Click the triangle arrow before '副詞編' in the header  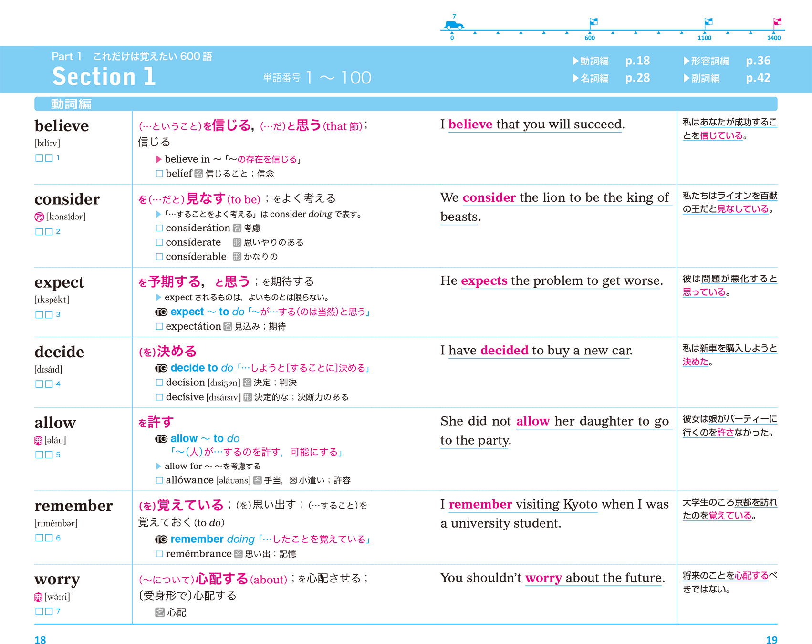pos(687,78)
